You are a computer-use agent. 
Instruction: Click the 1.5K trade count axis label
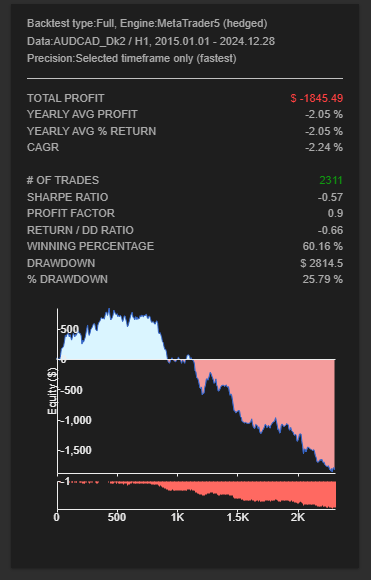[x=238, y=517]
